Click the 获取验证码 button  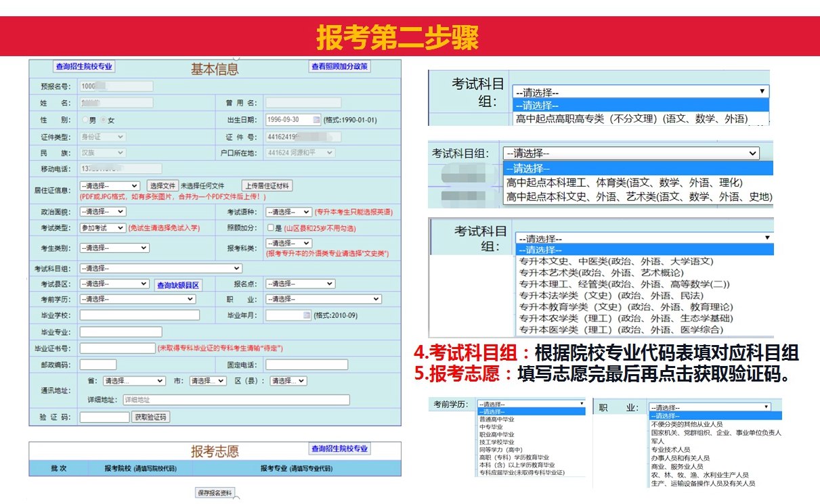[x=150, y=417]
